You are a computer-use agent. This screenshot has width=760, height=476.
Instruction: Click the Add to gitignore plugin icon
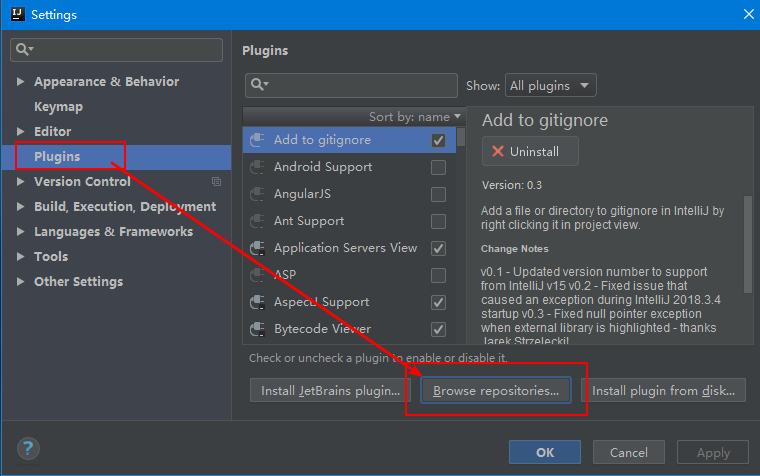tap(257, 140)
